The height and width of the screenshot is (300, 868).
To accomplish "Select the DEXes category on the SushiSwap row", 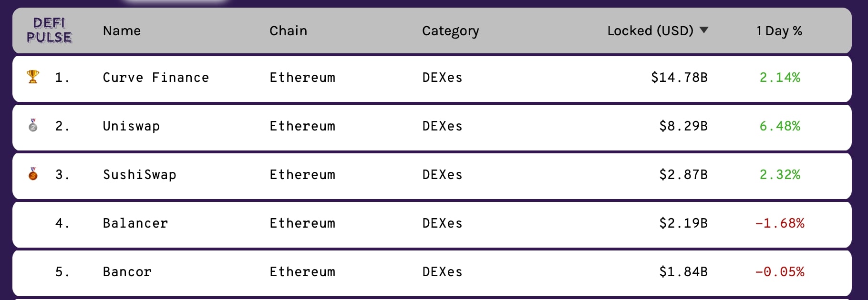I will pos(441,175).
